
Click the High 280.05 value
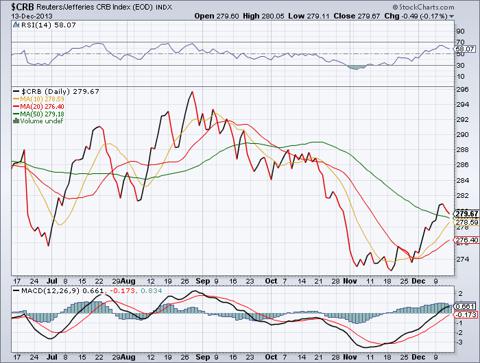click(x=263, y=16)
